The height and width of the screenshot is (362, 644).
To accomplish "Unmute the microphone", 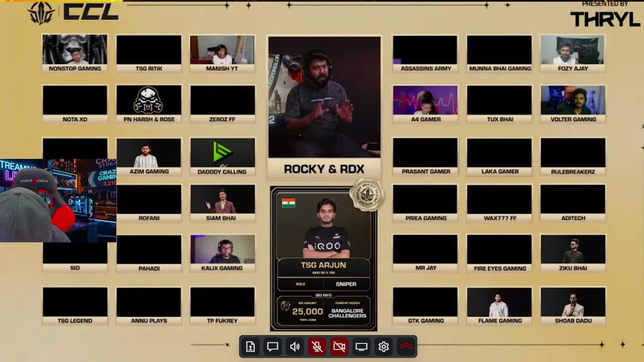I will click(x=317, y=346).
